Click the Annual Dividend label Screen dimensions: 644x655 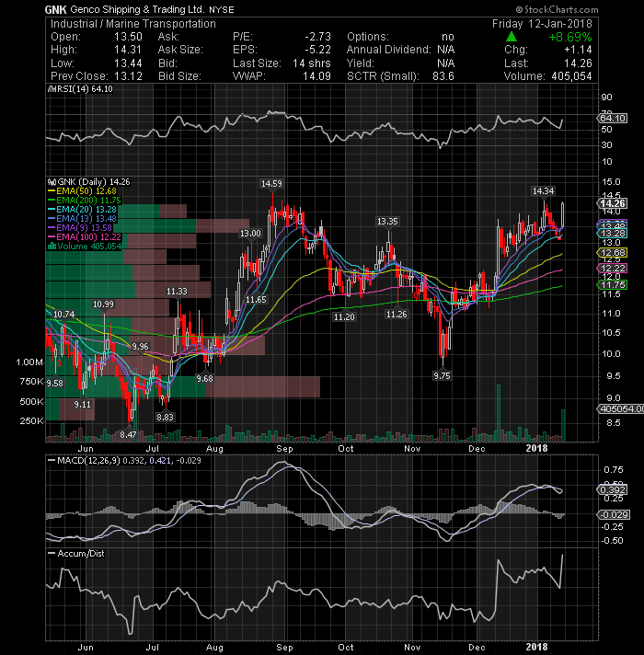point(388,50)
